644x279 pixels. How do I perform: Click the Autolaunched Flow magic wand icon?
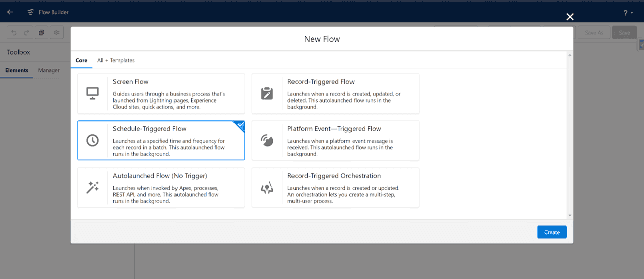(92, 188)
